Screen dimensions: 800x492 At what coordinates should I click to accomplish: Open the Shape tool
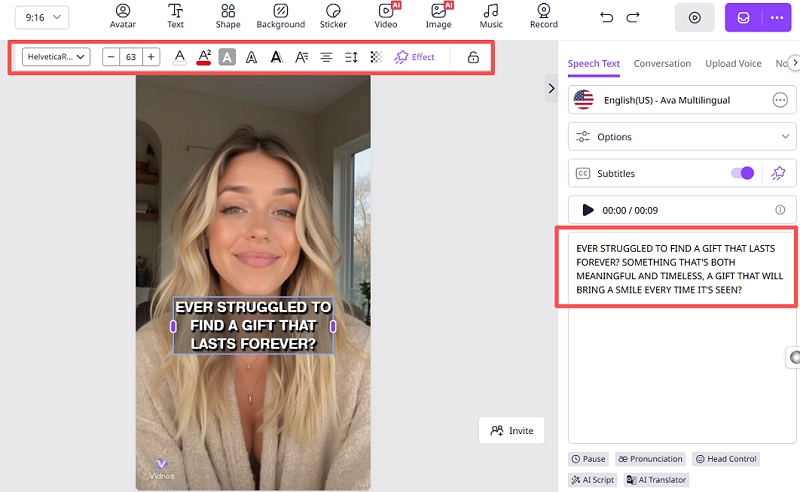coord(228,16)
